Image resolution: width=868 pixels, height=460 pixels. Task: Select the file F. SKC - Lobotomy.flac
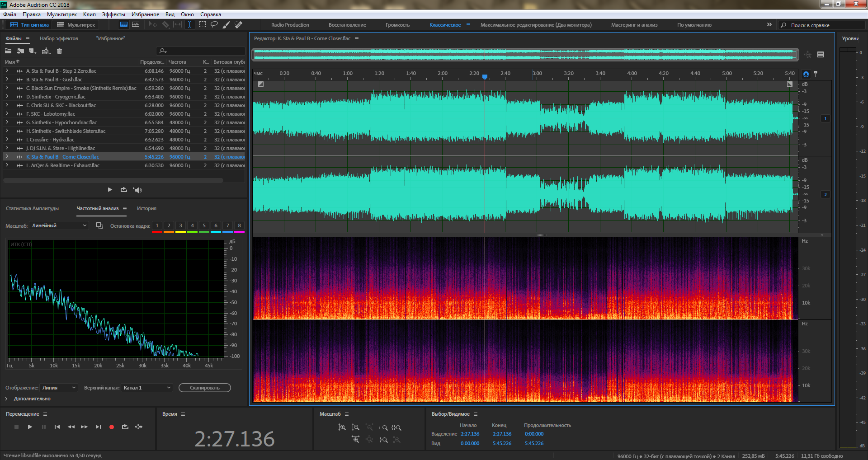51,114
